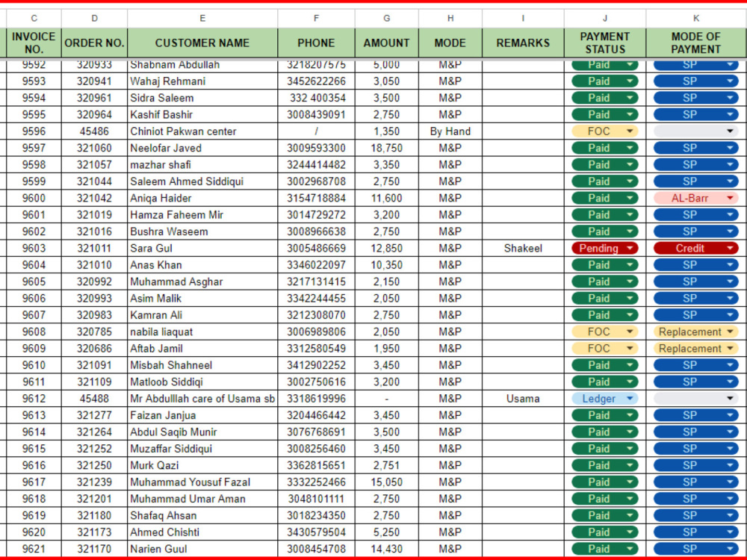Select amount cell 15,050

[387, 482]
